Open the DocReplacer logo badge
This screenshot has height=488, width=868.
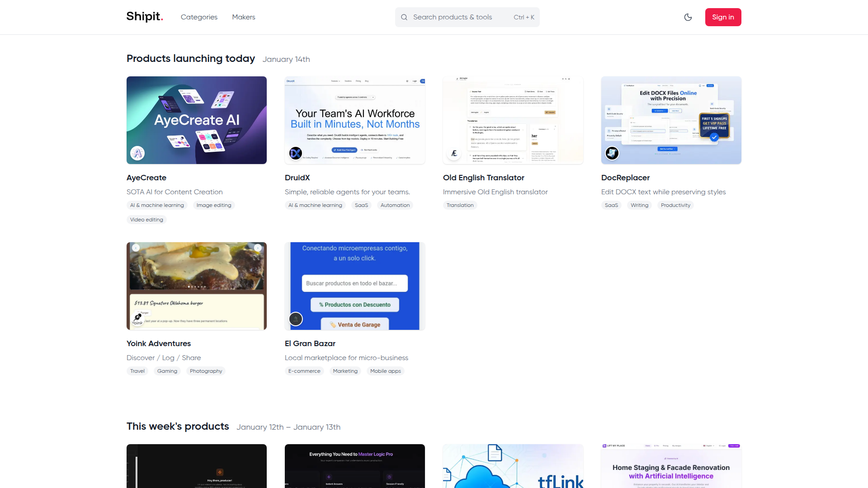[612, 153]
